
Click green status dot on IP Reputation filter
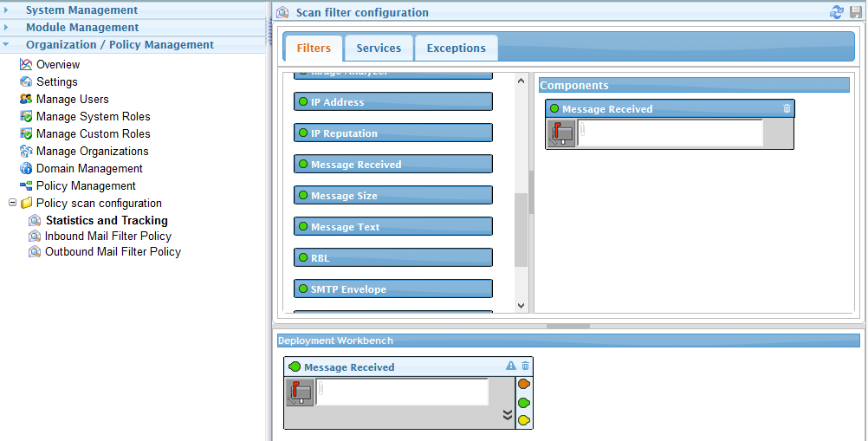pyautogui.click(x=303, y=133)
